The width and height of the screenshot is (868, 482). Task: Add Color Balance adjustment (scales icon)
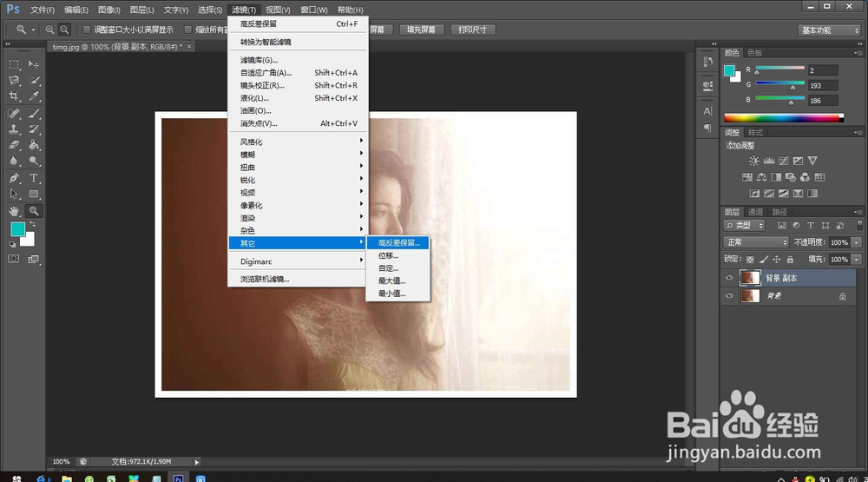(762, 177)
